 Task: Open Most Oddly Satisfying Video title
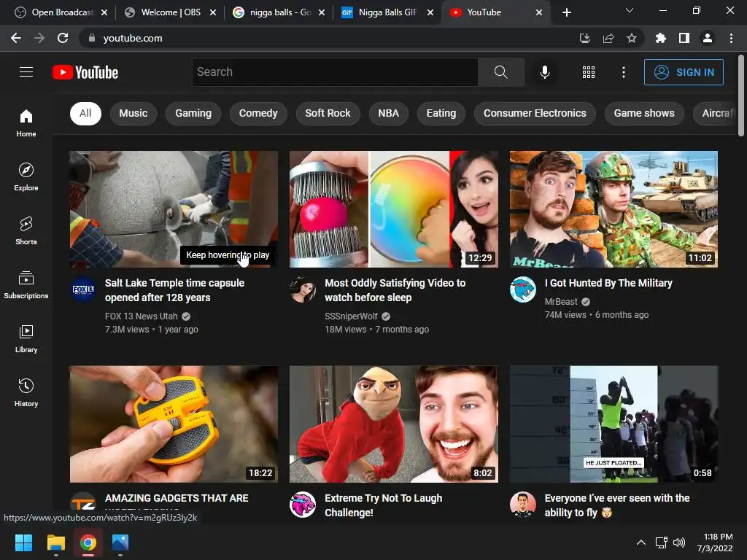395,290
